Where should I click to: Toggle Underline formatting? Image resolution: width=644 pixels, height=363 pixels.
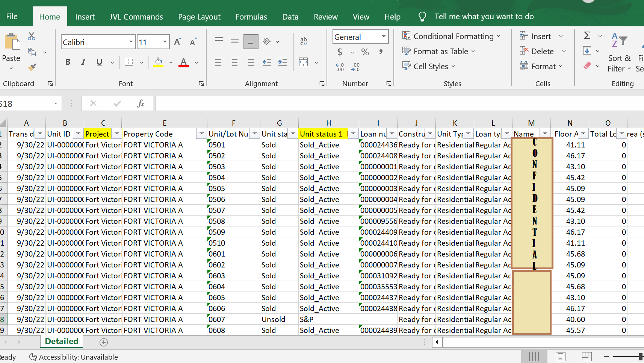coord(99,62)
